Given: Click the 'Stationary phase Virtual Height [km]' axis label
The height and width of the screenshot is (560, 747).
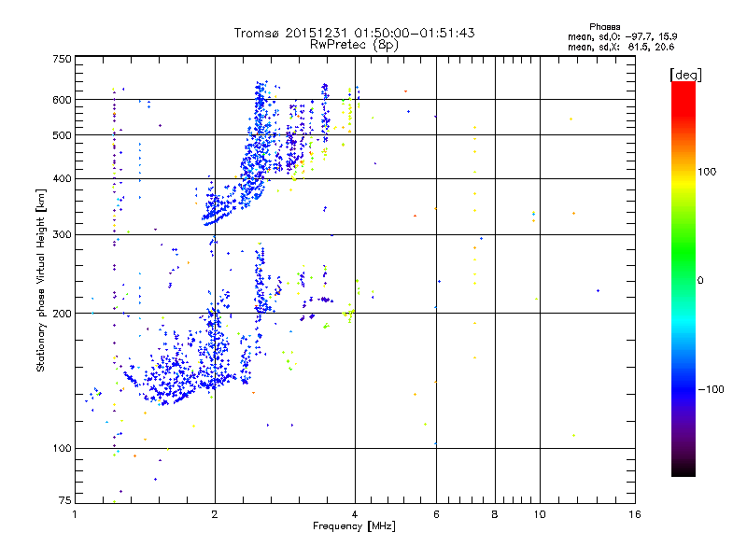Looking at the screenshot, I should 41,280.
